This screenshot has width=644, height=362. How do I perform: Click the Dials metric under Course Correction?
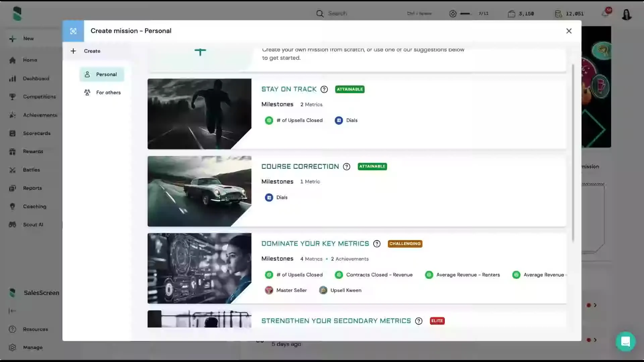pyautogui.click(x=276, y=197)
